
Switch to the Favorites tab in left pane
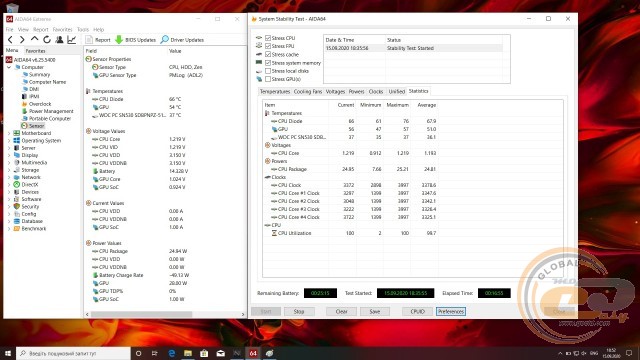[36, 51]
